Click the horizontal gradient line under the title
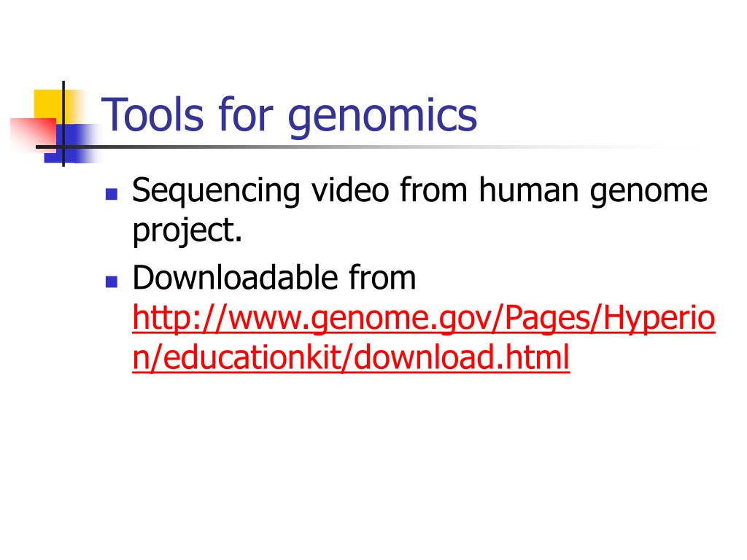Screen dimensions: 747x560 coord(333,147)
